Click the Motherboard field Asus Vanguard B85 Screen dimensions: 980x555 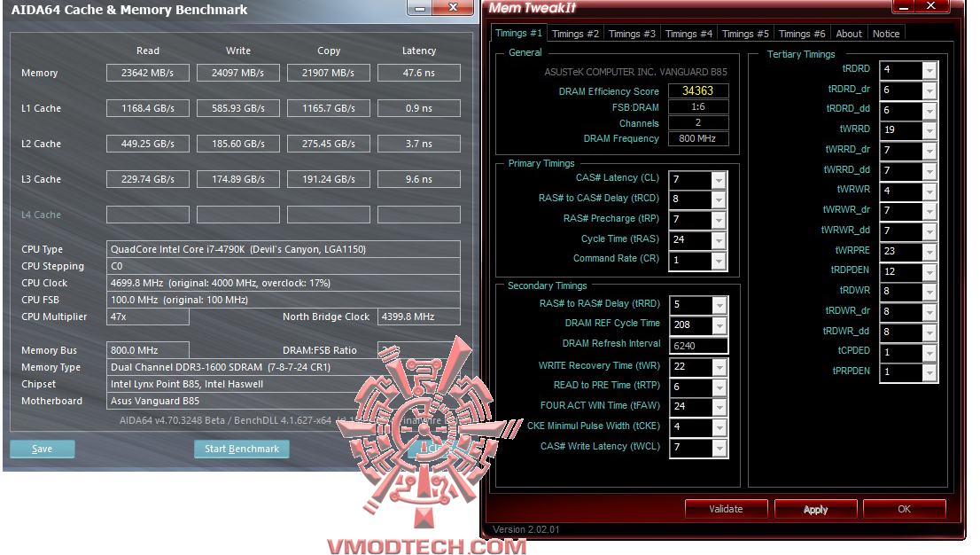[x=284, y=401]
